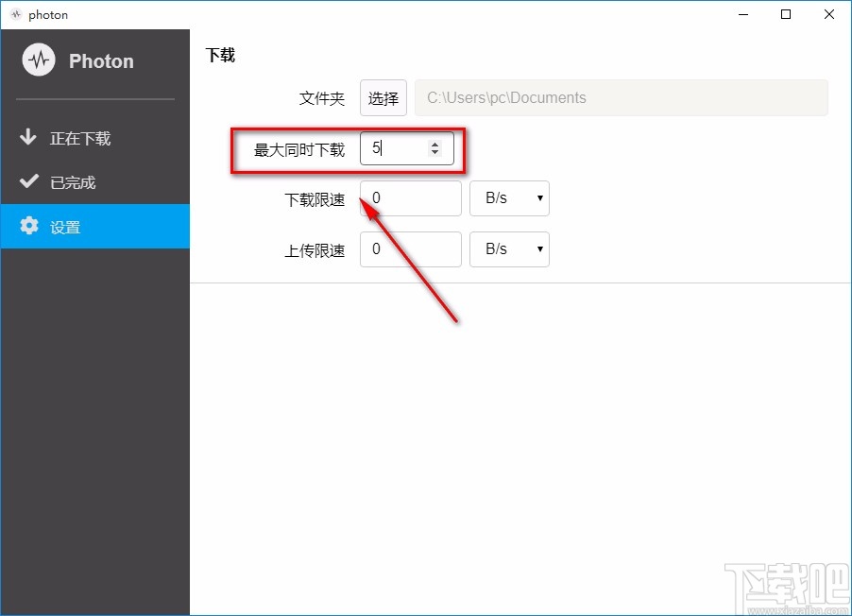Click the 选择 folder picker button
Image resolution: width=852 pixels, height=616 pixels.
tap(383, 97)
